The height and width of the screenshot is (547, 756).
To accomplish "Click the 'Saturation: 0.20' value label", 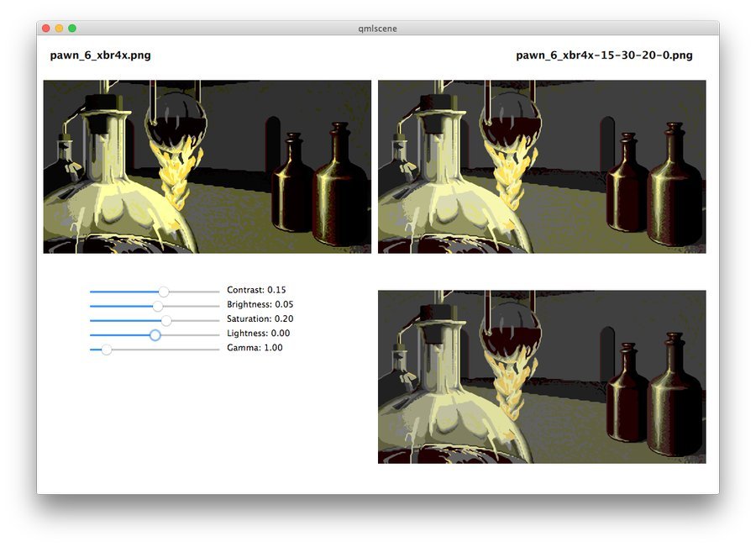I will (x=260, y=318).
